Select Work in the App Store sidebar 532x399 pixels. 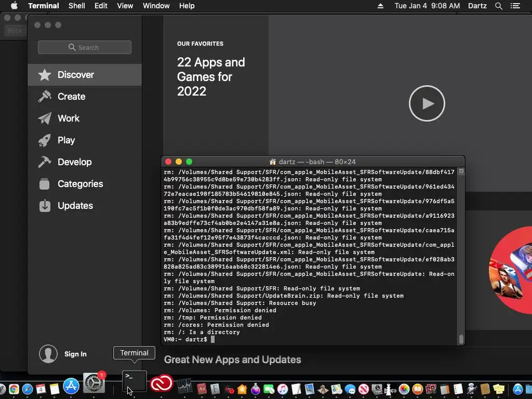coord(85,118)
